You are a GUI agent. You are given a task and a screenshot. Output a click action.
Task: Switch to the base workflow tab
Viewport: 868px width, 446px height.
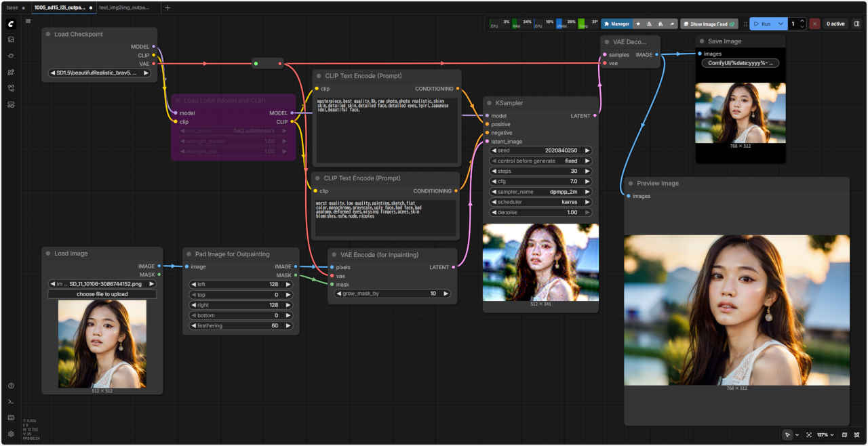(x=13, y=7)
